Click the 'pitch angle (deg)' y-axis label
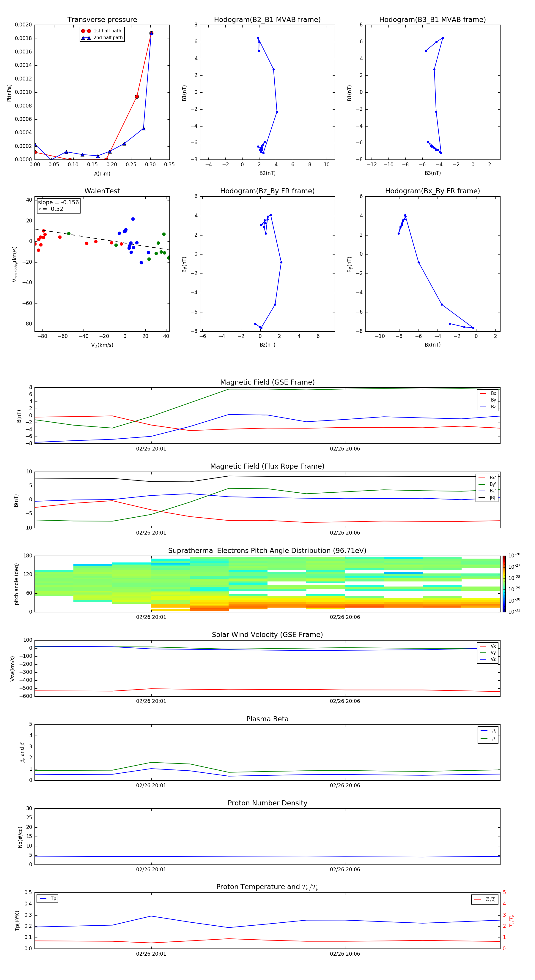This screenshot has width=535, height=980. [x=16, y=584]
